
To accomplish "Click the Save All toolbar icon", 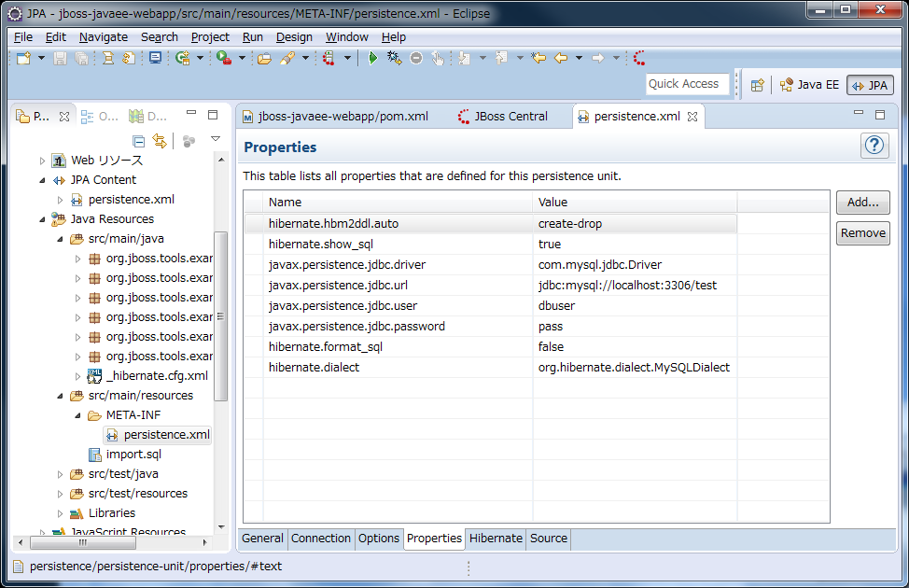I will (82, 58).
